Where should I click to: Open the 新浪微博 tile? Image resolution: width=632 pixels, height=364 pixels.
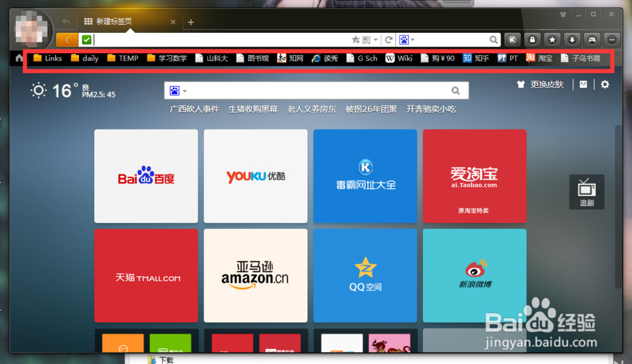[x=475, y=276]
